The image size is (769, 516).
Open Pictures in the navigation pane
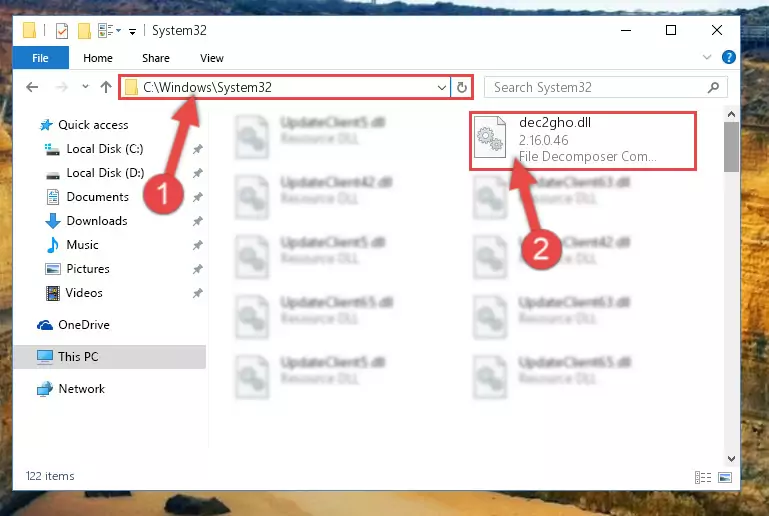tap(88, 269)
